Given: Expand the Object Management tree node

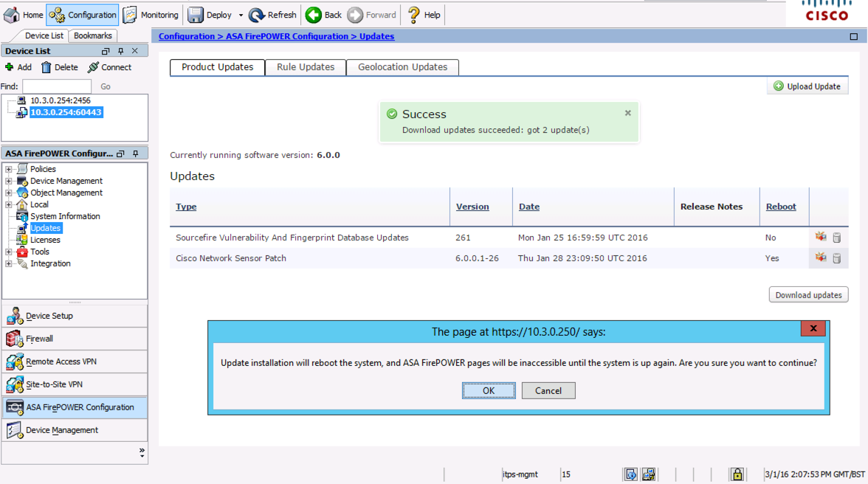Looking at the screenshot, I should (x=8, y=193).
